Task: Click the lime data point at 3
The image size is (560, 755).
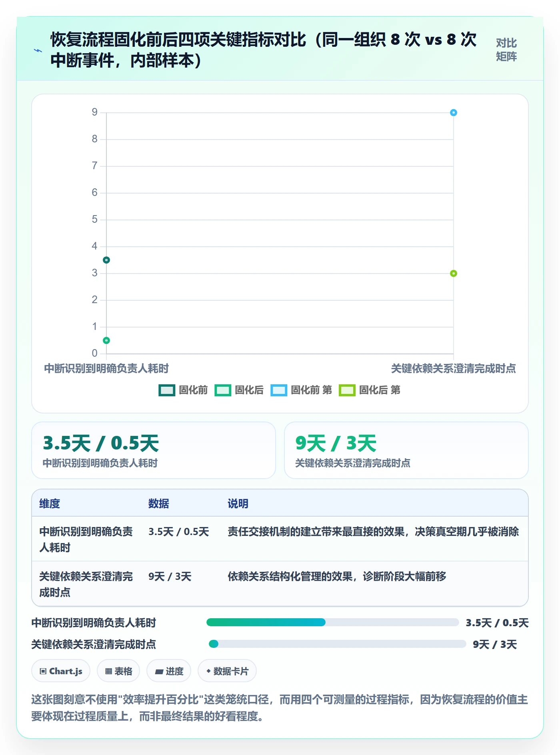Action: [453, 274]
